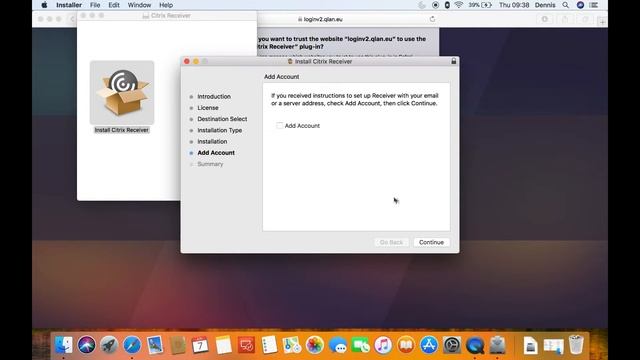Open the Install Citrix Receiver package icon
Screen dimensions: 640x360
pyautogui.click(x=122, y=93)
